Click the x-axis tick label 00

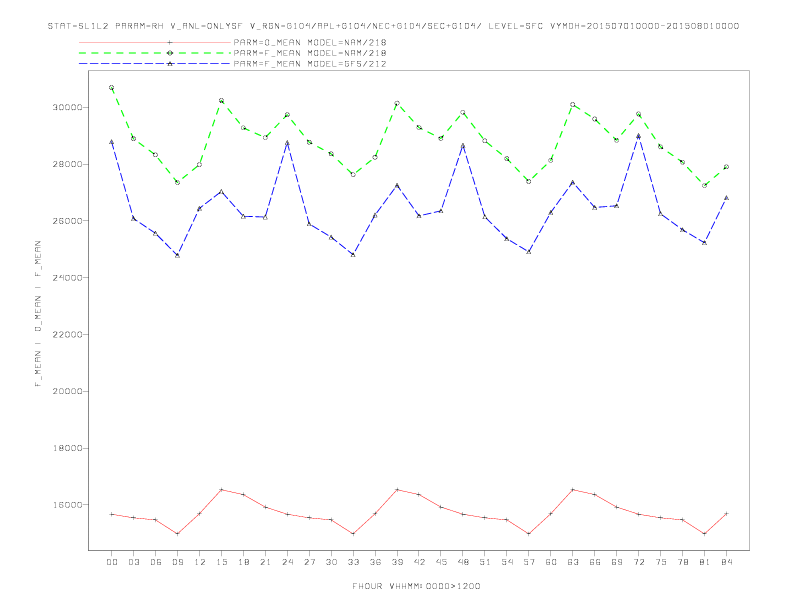(112, 562)
